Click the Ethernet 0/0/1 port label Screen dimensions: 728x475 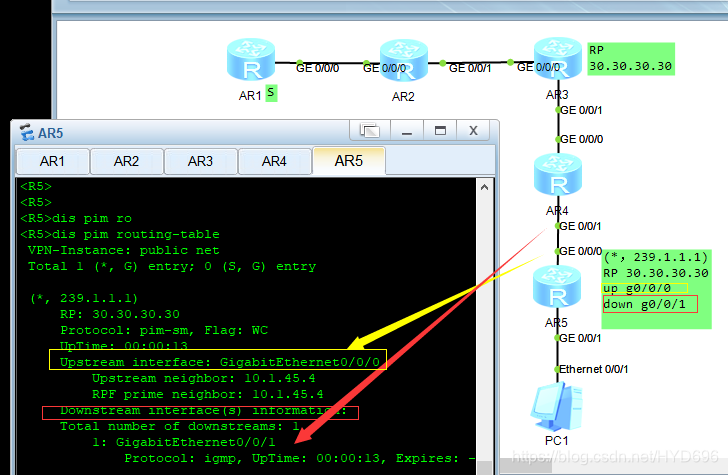pyautogui.click(x=593, y=369)
